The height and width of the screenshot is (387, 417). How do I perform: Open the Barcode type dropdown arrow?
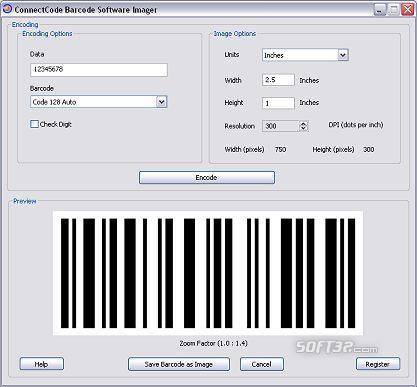click(x=162, y=102)
